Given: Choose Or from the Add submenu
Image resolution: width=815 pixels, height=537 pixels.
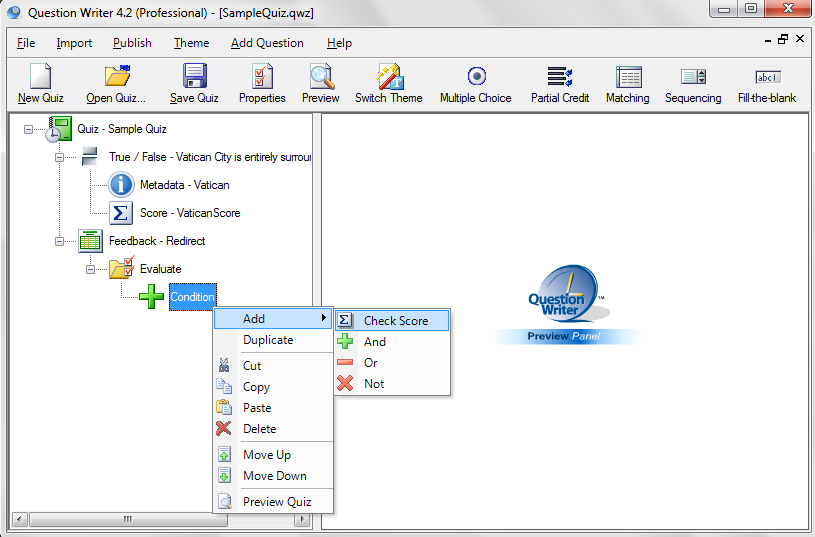Looking at the screenshot, I should pyautogui.click(x=392, y=363).
